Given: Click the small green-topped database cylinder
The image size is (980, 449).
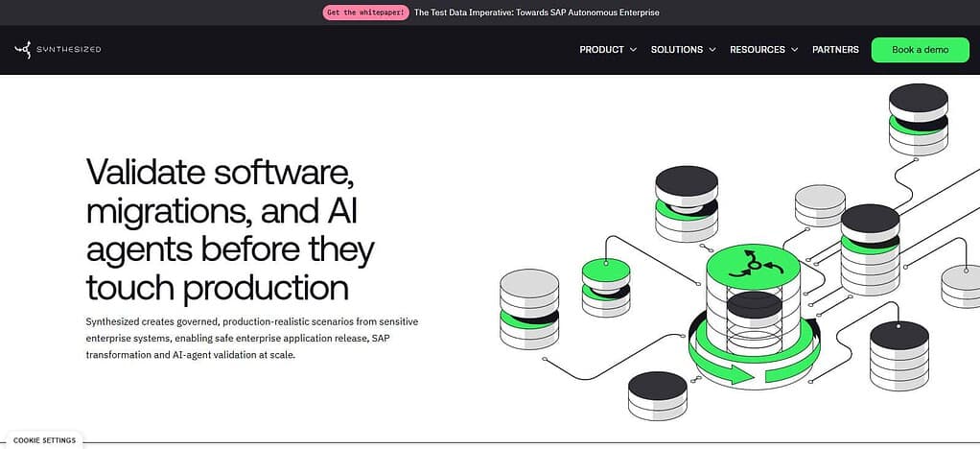Looking at the screenshot, I should 606,287.
